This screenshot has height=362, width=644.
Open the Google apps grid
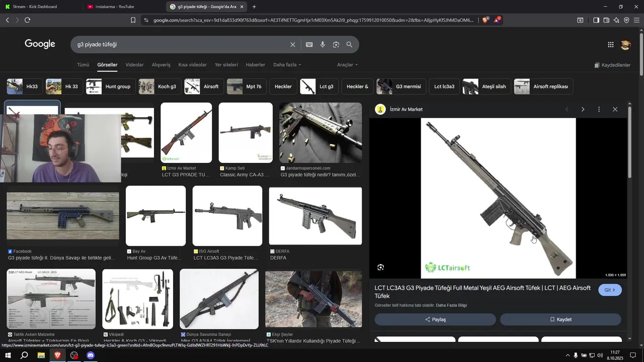click(611, 45)
